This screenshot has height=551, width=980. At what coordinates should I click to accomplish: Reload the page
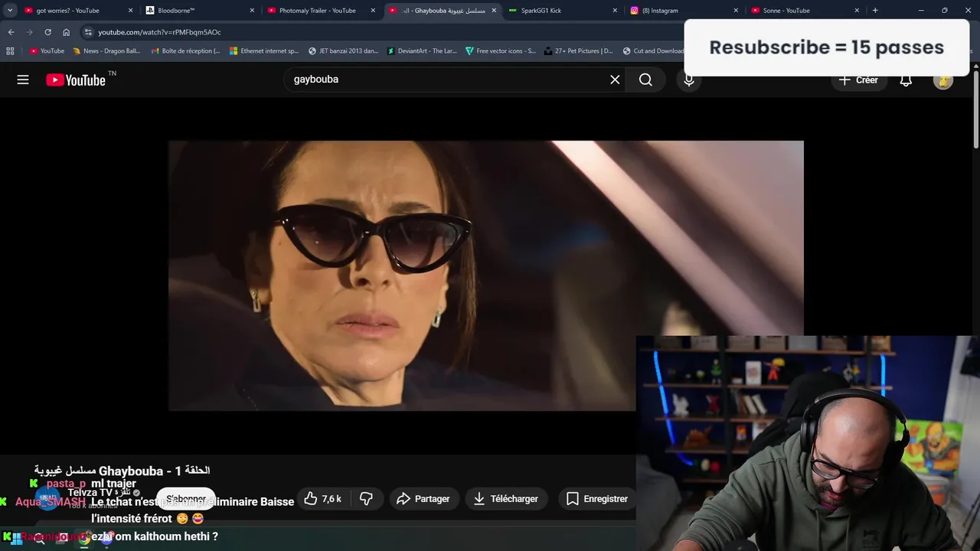pos(47,32)
